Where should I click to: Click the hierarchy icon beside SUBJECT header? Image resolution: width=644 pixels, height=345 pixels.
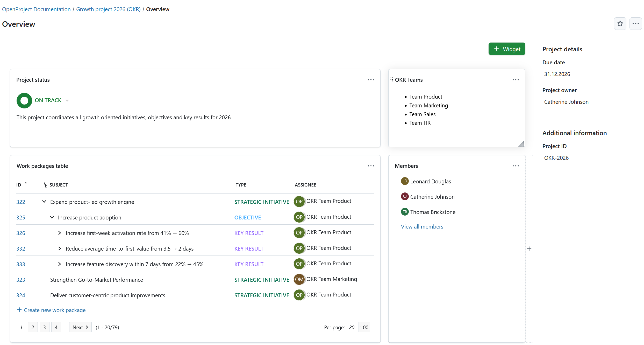pos(45,185)
